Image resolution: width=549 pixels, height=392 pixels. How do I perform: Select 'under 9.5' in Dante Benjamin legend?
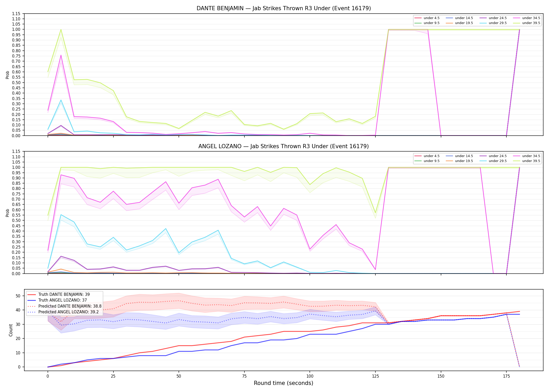[x=432, y=23]
